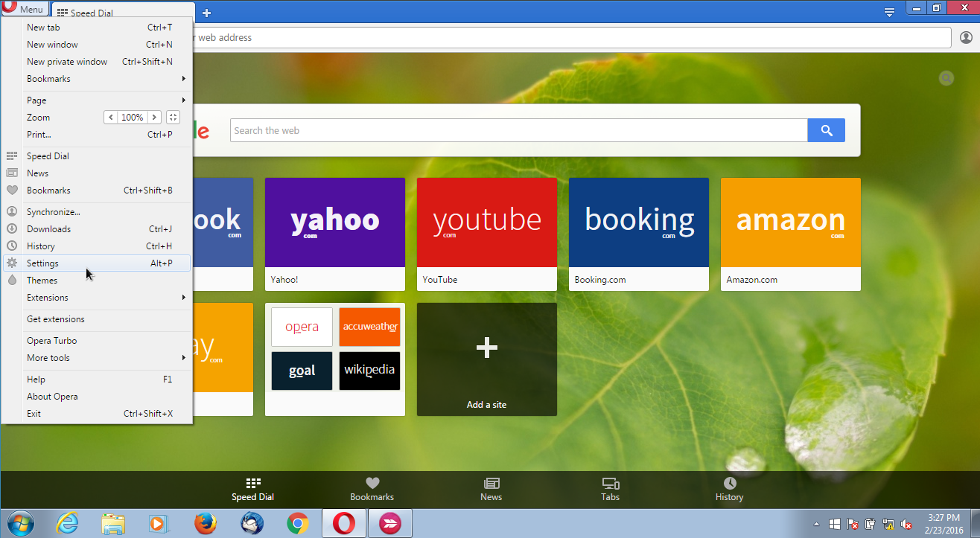This screenshot has height=538, width=980.
Task: Open the accuweather thumbnail in folder
Action: pos(369,327)
